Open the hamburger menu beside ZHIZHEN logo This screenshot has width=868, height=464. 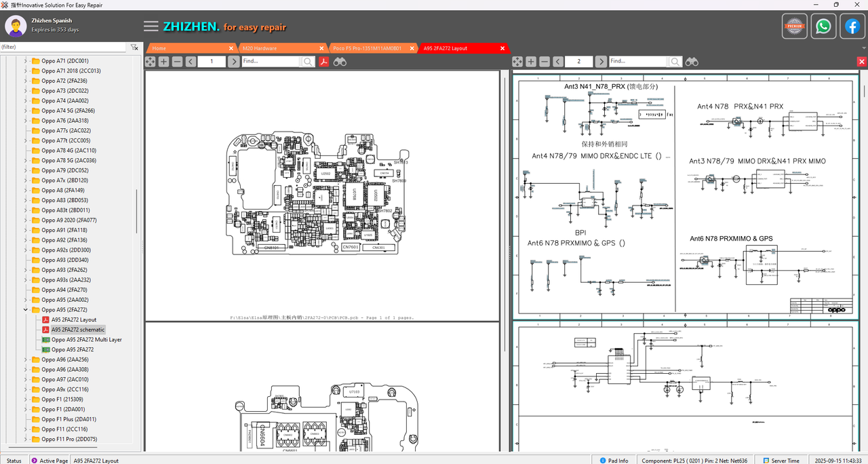coord(151,26)
